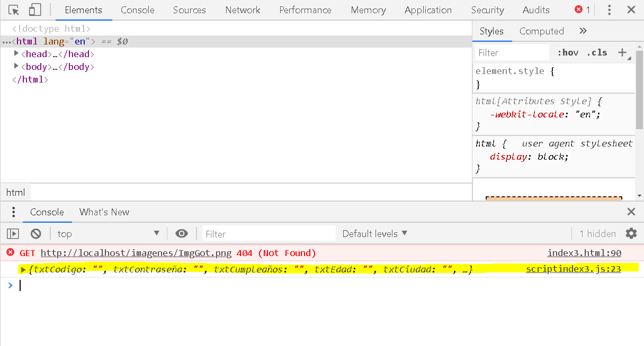This screenshot has height=346, width=644.
Task: Close the console drawer
Action: tap(631, 212)
